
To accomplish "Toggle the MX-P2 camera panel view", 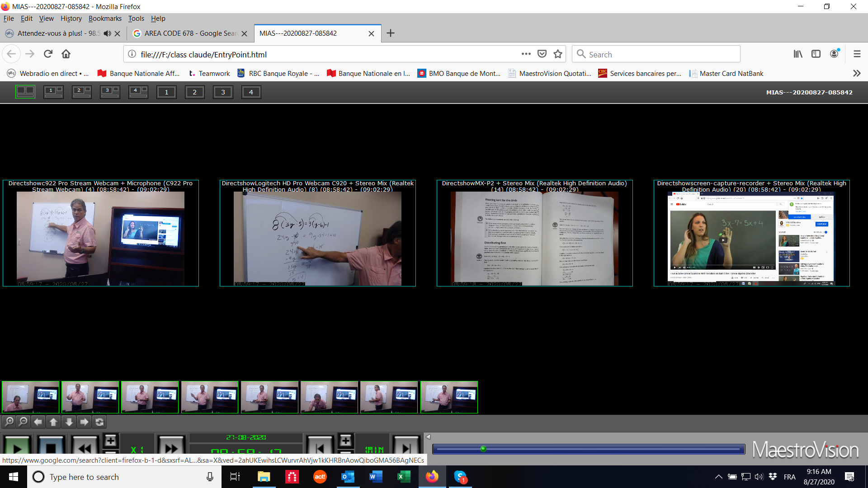I will (x=222, y=92).
